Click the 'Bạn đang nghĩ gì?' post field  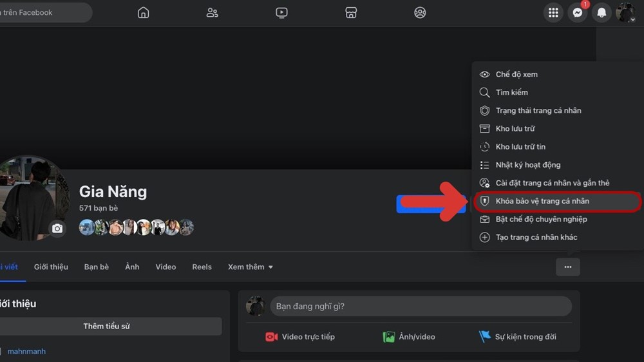420,306
